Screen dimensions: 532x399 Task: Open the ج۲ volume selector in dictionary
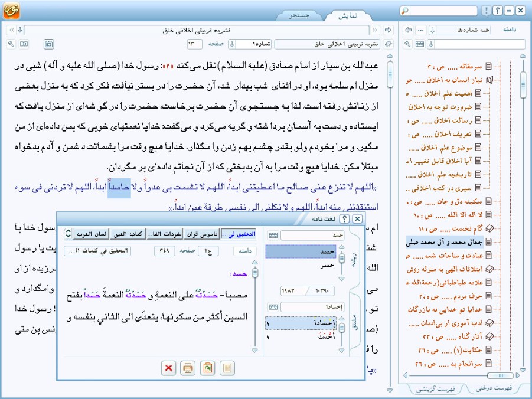click(208, 251)
